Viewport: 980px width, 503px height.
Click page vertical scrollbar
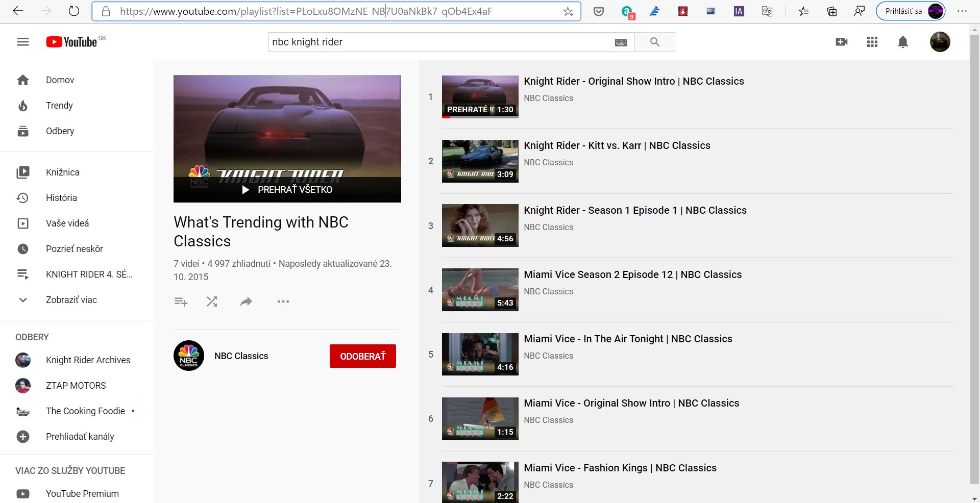pos(974,259)
